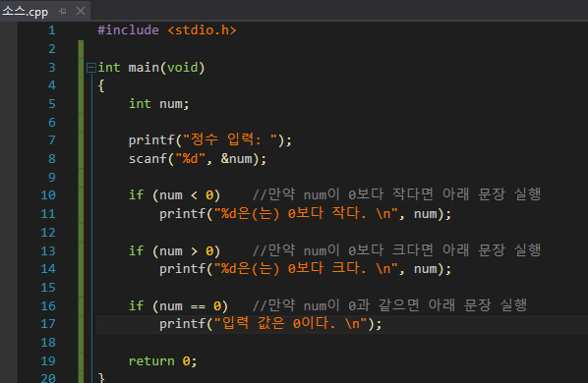This screenshot has height=383, width=588.
Task: Click line number 1 in the margin
Action: tap(52, 29)
